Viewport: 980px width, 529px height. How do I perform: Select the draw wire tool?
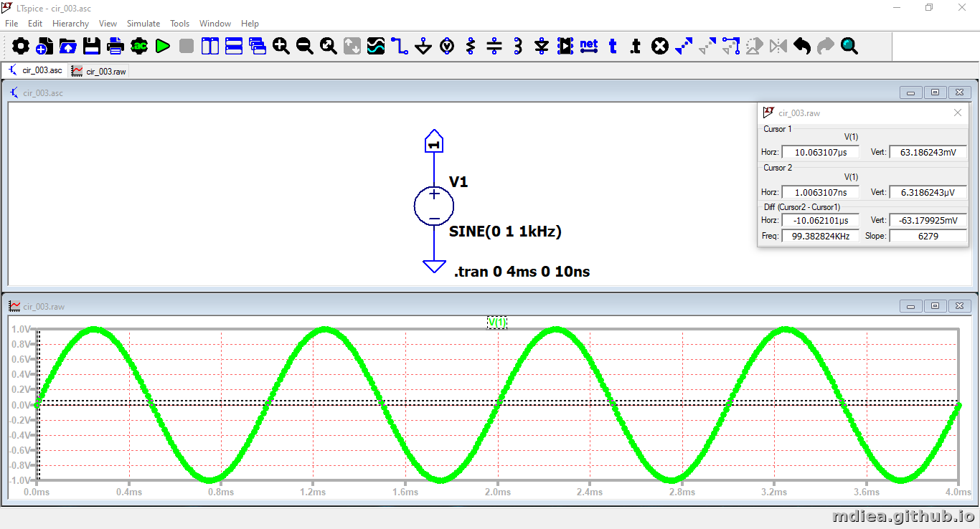[400, 47]
